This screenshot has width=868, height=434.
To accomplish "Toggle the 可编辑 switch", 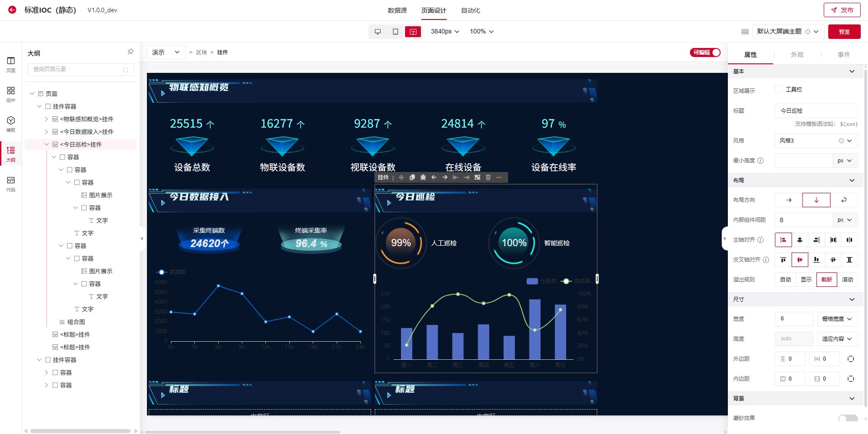I will tap(705, 52).
